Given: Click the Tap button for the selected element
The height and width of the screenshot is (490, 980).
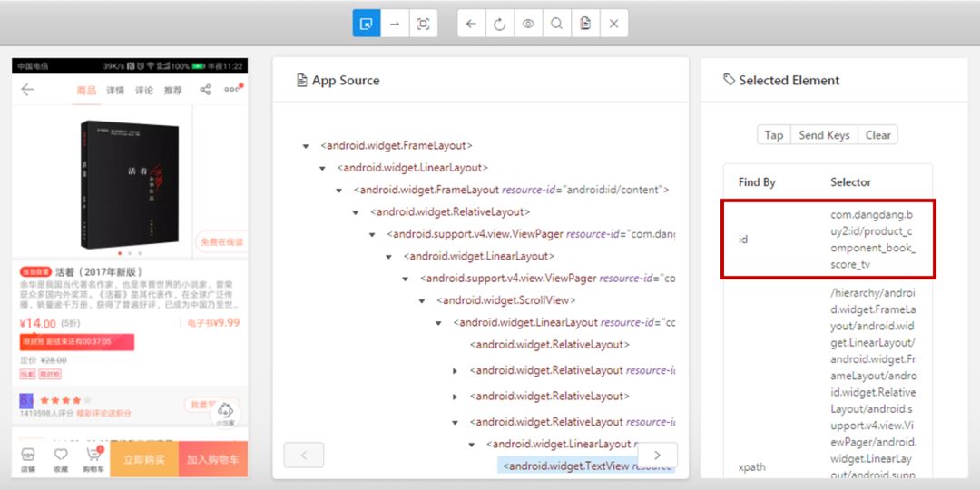Looking at the screenshot, I should coord(774,135).
